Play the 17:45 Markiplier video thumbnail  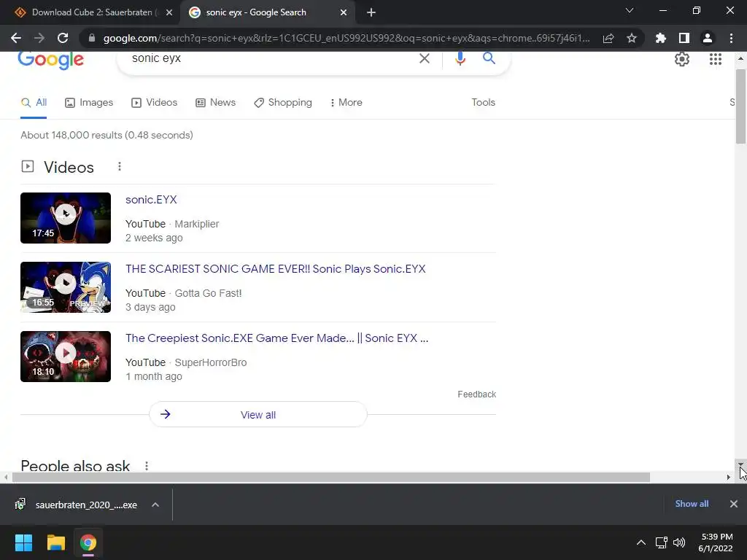point(66,218)
